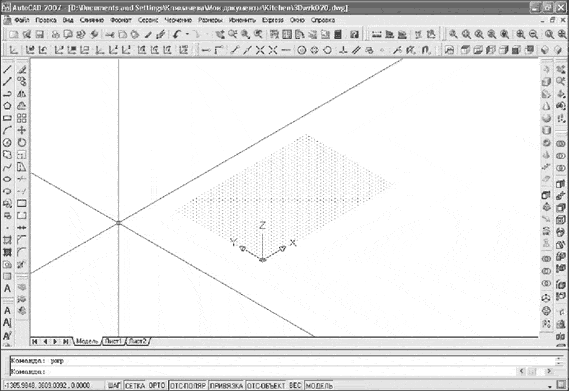Select the Multiline Text tool
The width and height of the screenshot is (569, 391).
coord(7,289)
